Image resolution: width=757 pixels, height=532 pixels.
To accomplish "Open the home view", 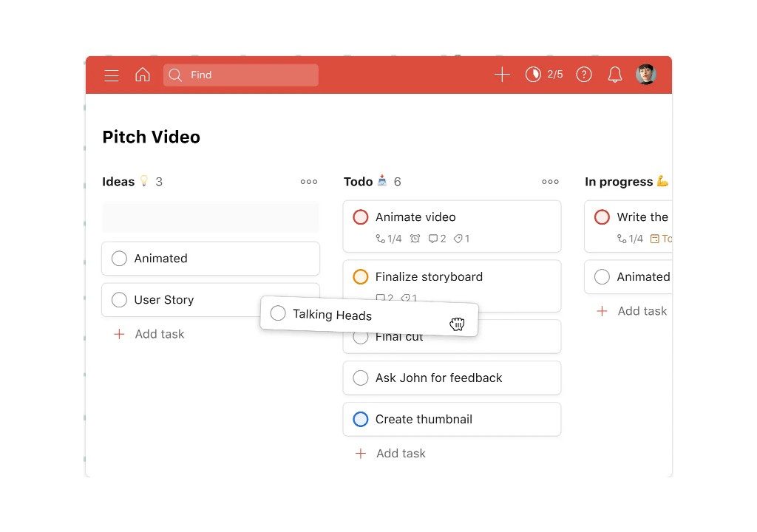I will tap(143, 75).
